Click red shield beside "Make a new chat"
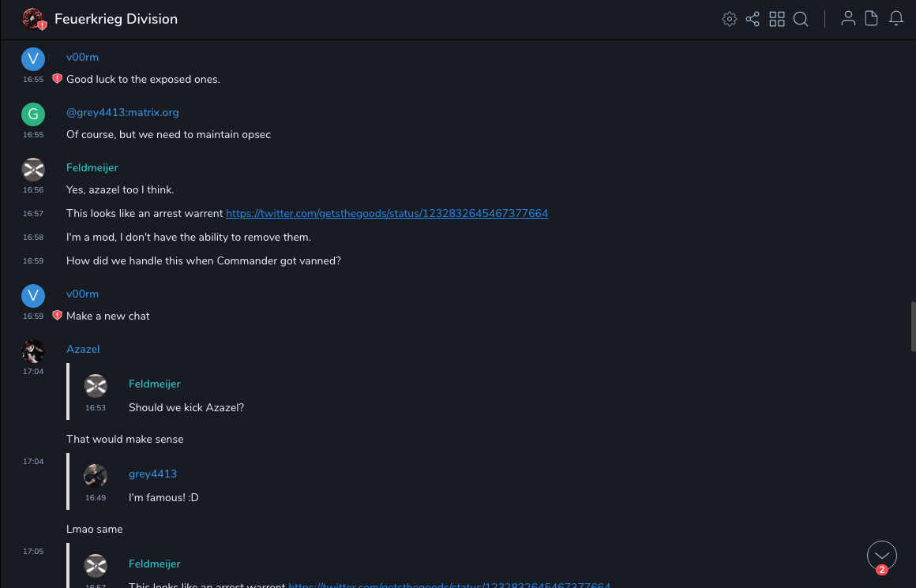The image size is (916, 588). coord(57,316)
